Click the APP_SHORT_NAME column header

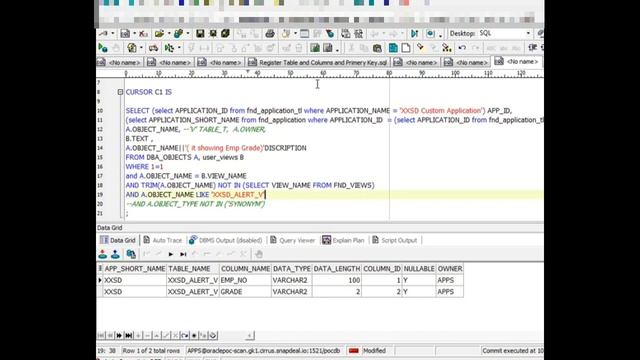(x=134, y=269)
